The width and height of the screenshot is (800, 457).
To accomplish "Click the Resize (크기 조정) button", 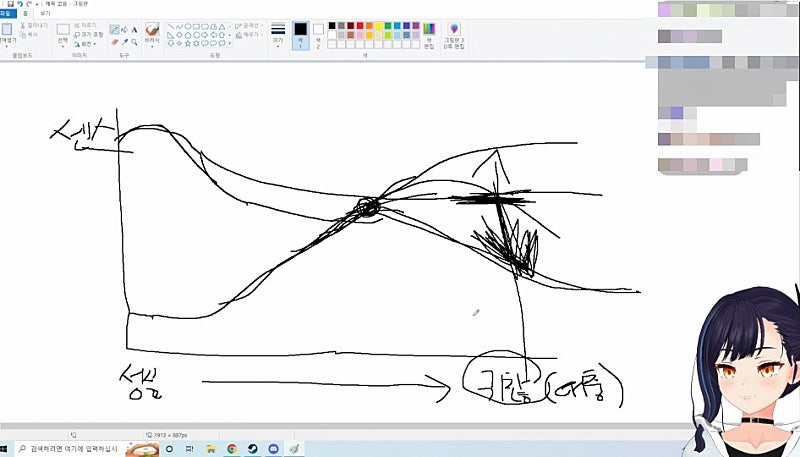I will pyautogui.click(x=89, y=35).
